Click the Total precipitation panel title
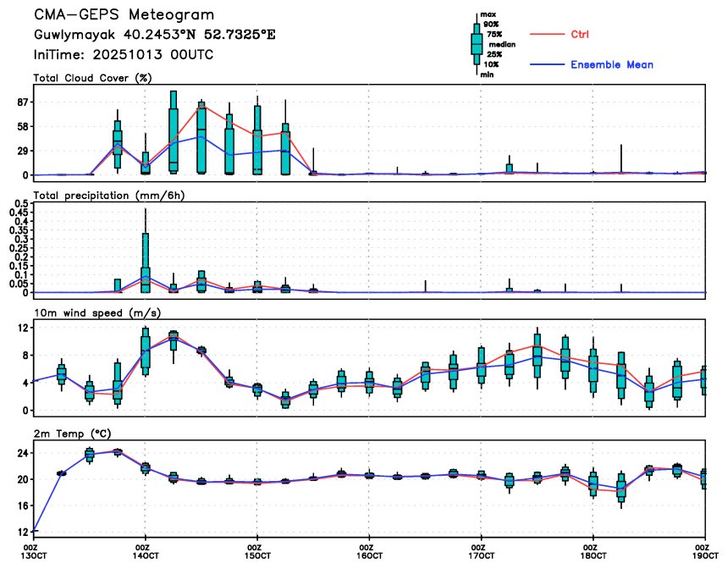 tap(109, 196)
